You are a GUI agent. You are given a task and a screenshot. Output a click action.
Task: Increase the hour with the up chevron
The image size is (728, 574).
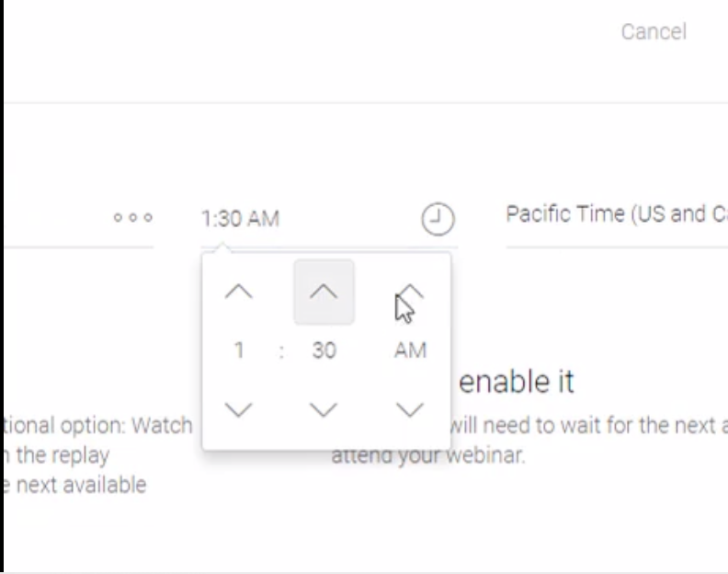pos(238,292)
